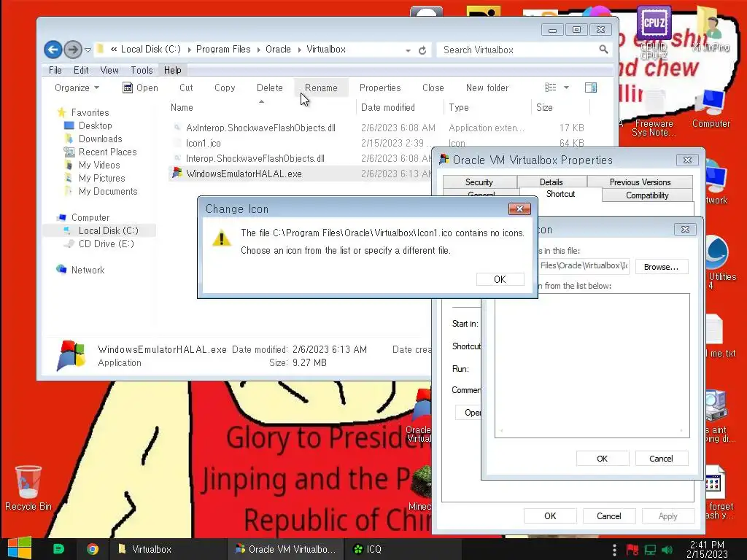Viewport: 747px width, 560px height.
Task: Click volume icon in system tray
Action: (x=667, y=550)
